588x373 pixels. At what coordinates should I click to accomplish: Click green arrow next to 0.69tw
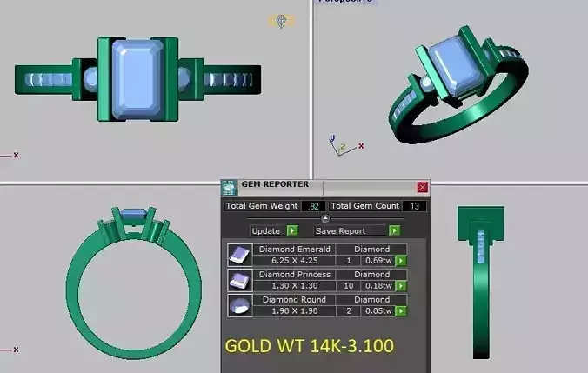(401, 261)
